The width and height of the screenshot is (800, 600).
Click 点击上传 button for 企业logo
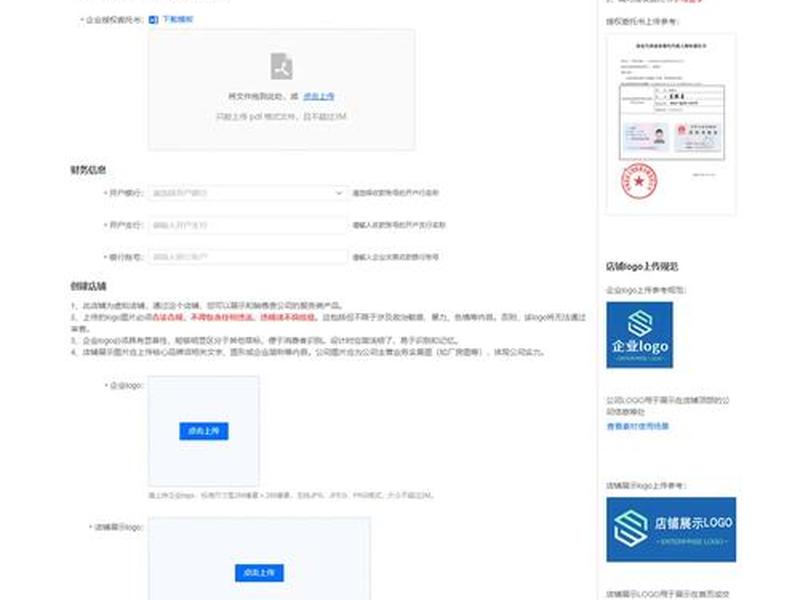[204, 431]
